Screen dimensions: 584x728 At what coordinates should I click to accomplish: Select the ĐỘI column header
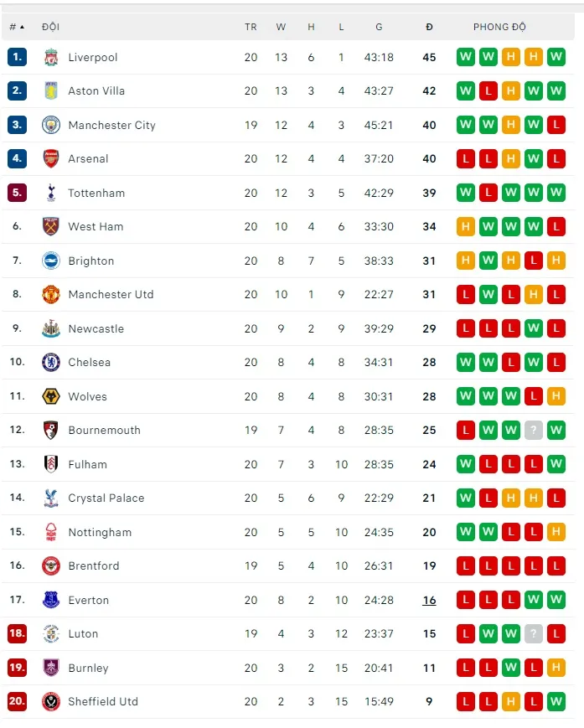point(50,27)
